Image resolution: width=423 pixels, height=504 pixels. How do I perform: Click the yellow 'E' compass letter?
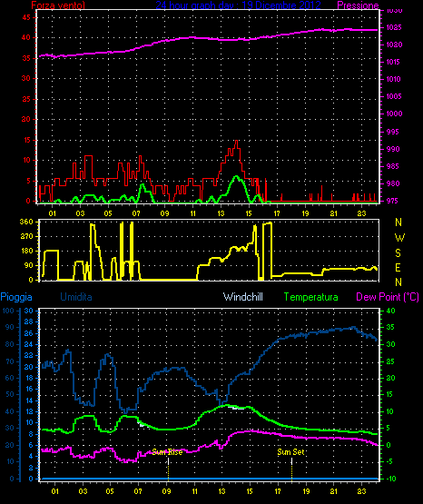tap(398, 267)
